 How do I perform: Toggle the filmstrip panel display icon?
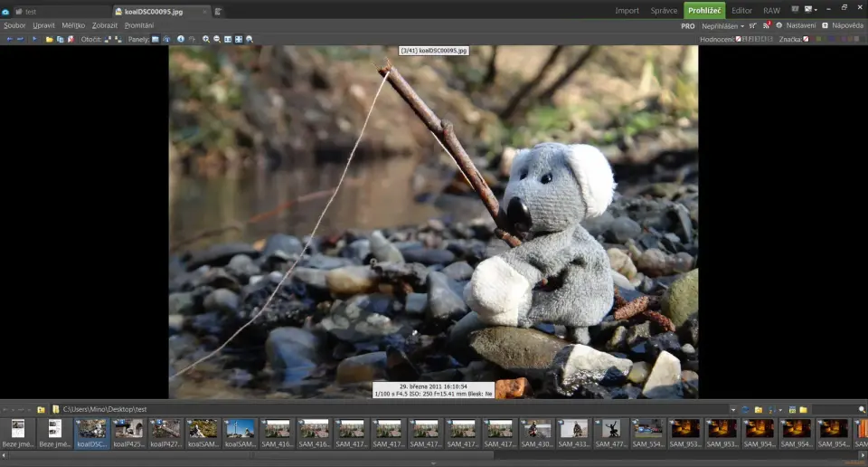156,40
